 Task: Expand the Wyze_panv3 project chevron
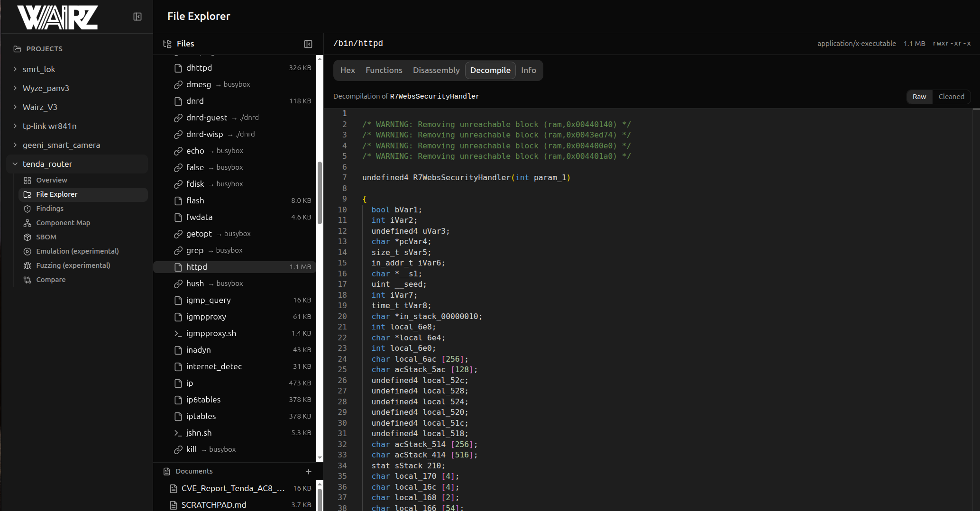(x=15, y=88)
